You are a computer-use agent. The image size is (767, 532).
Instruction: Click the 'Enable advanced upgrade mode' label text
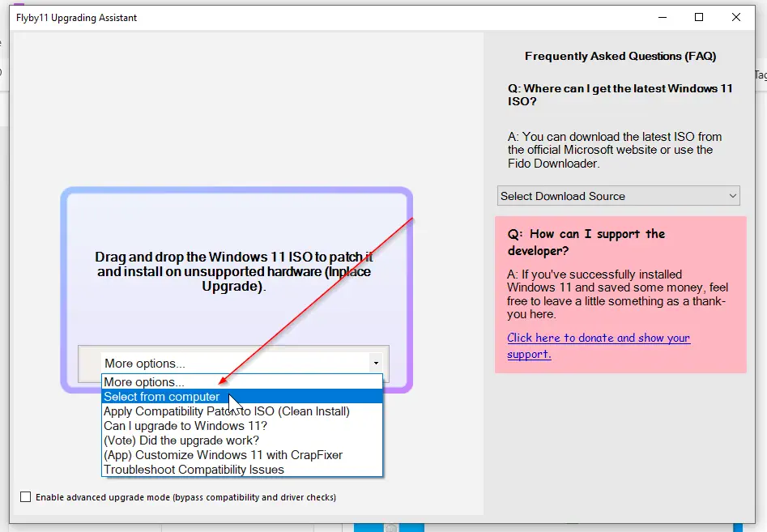(x=186, y=497)
